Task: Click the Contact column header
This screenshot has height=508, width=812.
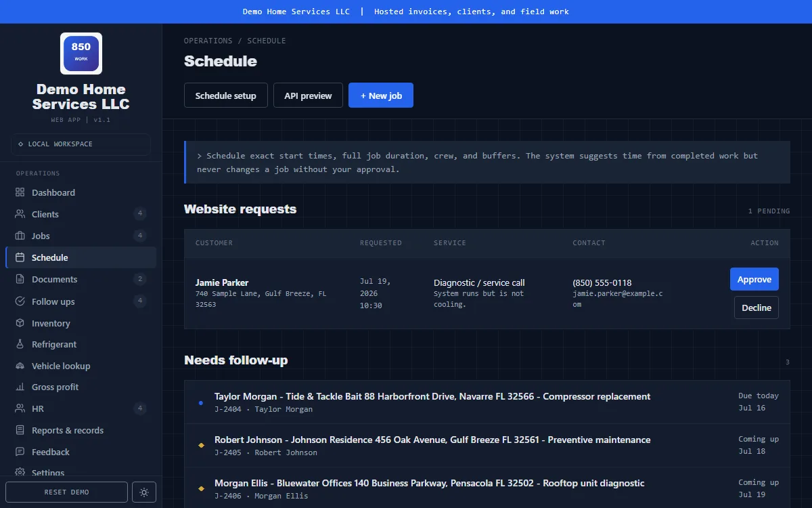Action: [589, 242]
